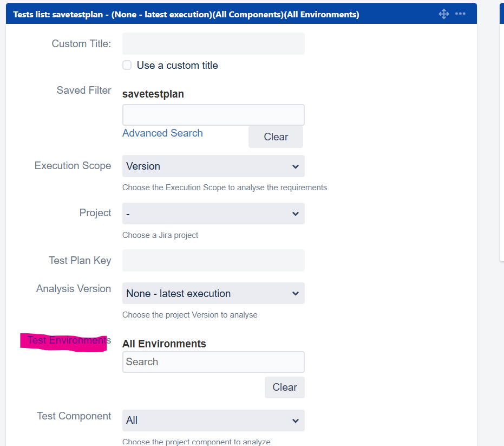Screen dimensions: 504x446
Task: Enable the Use a custom title checkbox
Action: pos(127,65)
